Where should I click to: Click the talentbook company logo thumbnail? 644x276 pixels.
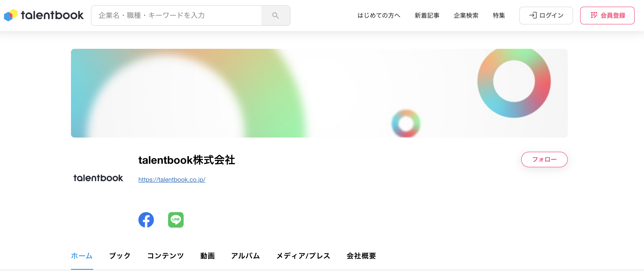click(98, 178)
